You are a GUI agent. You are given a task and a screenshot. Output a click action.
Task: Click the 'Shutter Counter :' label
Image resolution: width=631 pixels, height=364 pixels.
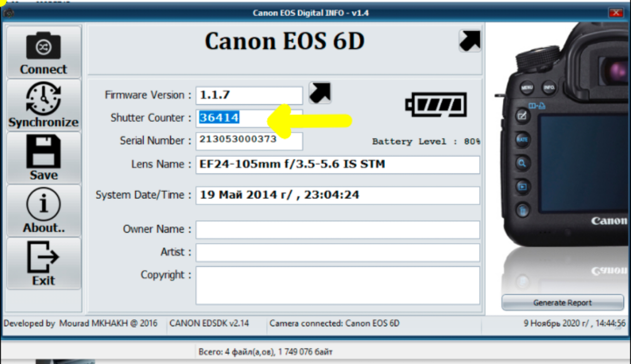[x=151, y=118]
